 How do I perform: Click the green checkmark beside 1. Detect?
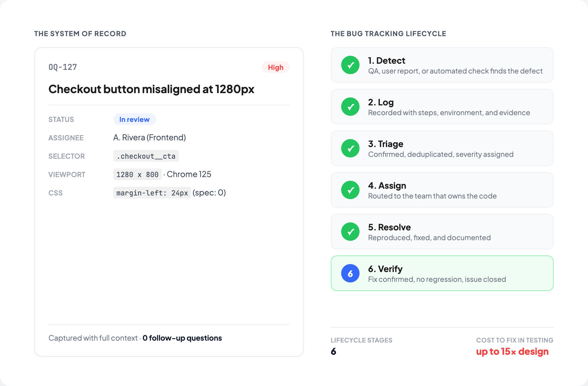click(350, 65)
